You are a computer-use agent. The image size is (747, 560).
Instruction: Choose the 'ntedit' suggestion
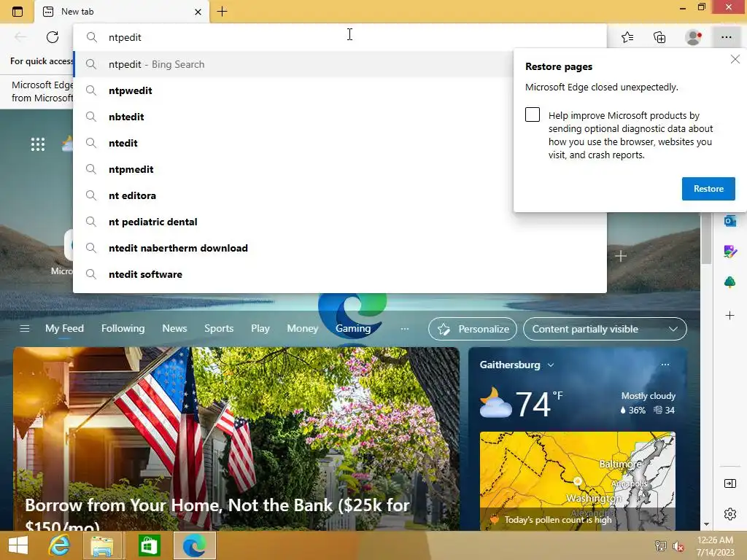(x=293, y=143)
